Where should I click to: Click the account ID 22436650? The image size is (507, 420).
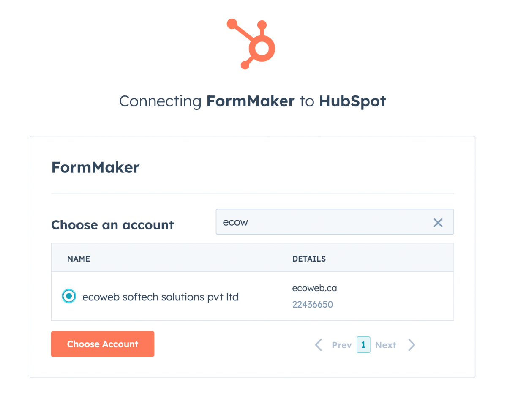pos(313,304)
